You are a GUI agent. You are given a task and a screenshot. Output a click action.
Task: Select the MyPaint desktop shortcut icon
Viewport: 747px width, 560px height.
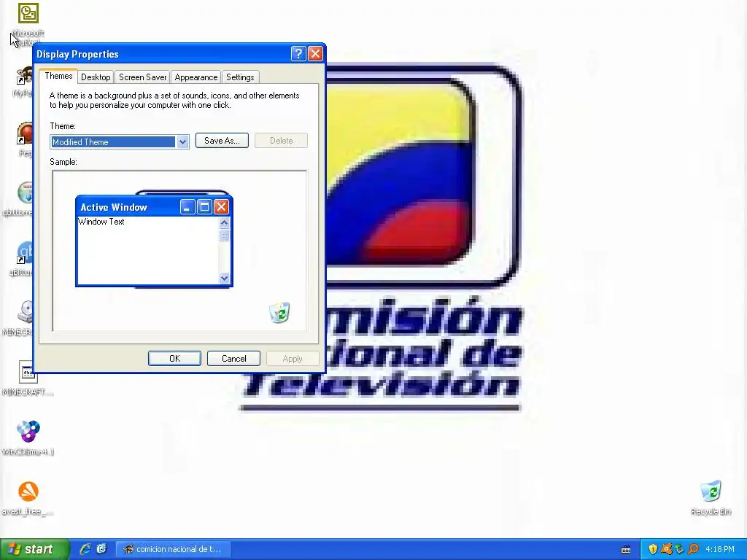click(24, 76)
